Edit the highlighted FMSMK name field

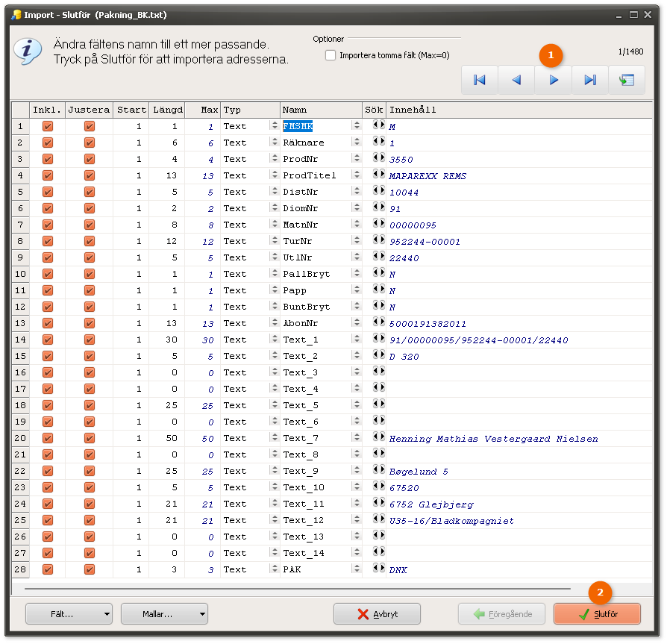(298, 126)
